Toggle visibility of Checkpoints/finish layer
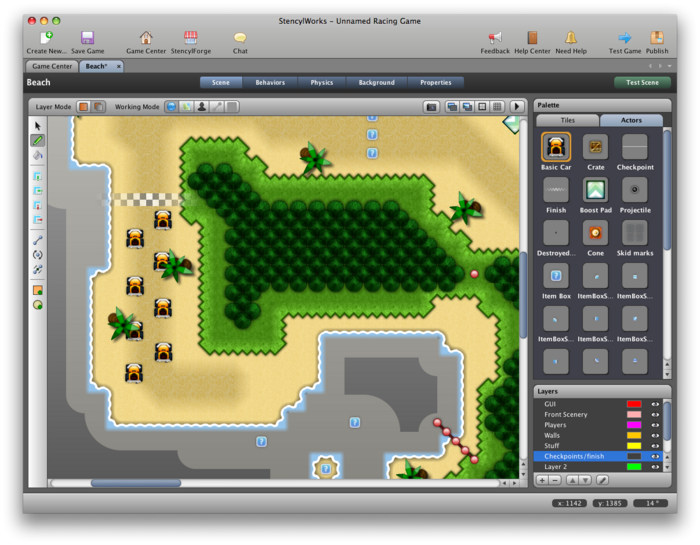 tap(655, 456)
